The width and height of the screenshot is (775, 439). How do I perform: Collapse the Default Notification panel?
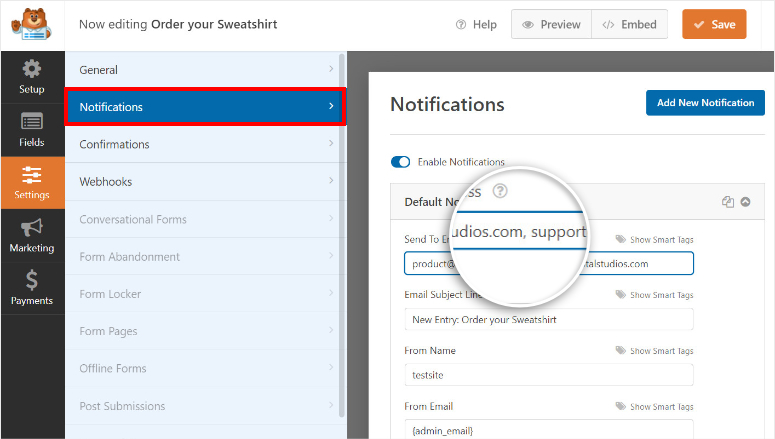click(745, 202)
